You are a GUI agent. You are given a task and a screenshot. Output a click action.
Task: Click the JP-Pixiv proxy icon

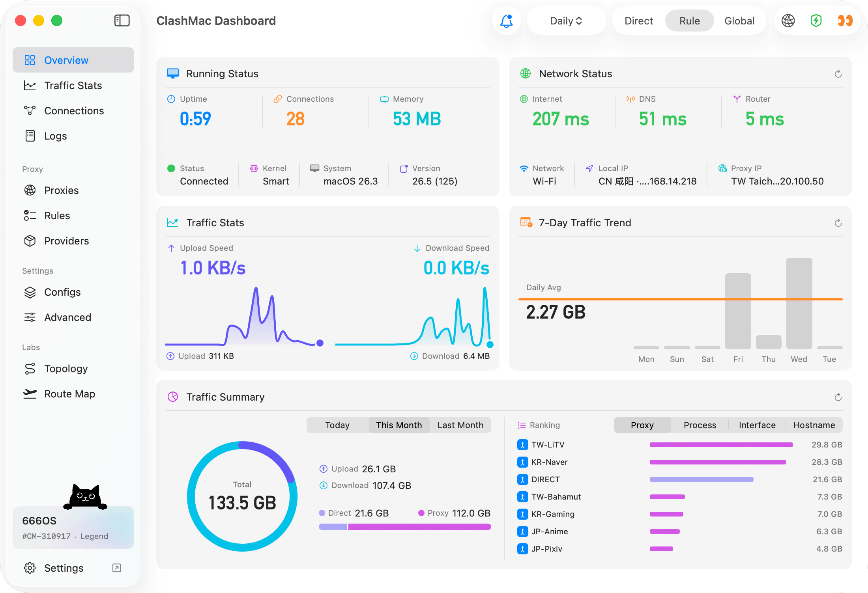[523, 549]
